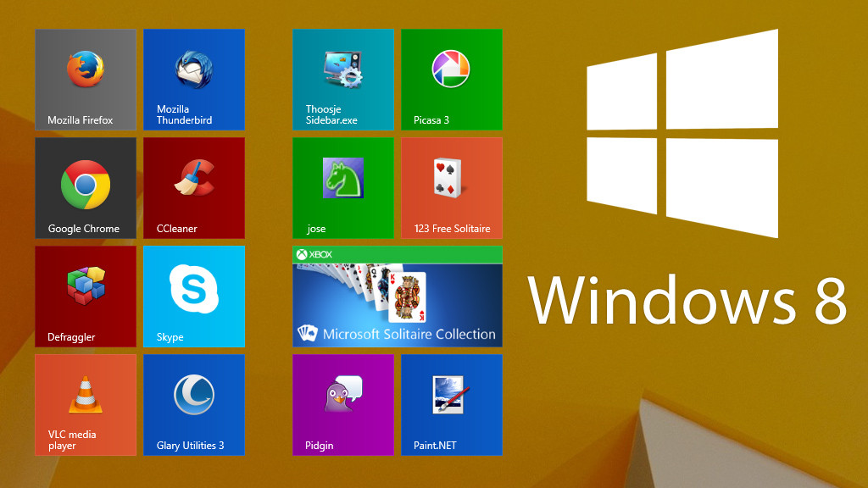Launch Skype from its light blue tile
868x488 pixels.
pos(194,297)
